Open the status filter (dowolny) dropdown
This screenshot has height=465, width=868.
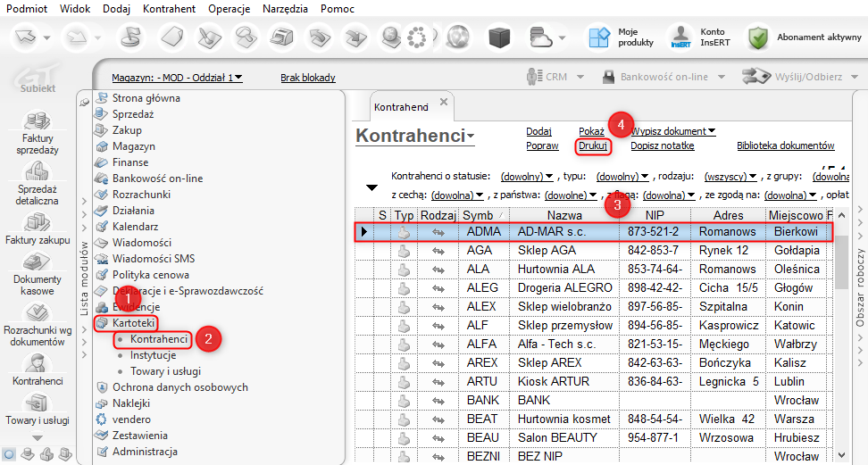click(527, 177)
